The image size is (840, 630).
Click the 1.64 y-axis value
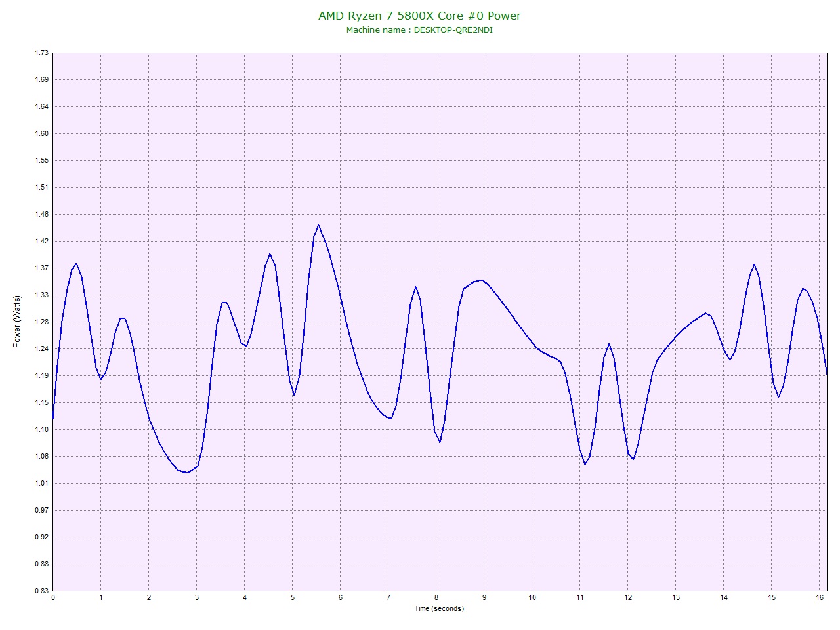(41, 106)
